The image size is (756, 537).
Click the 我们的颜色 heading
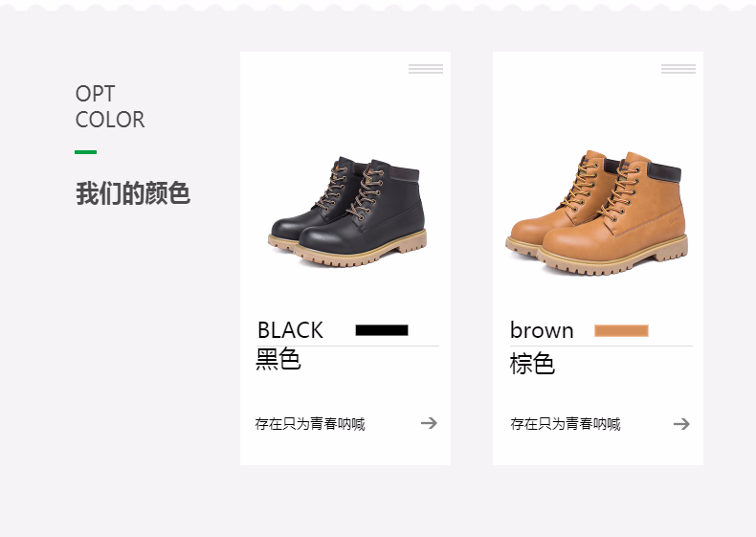pos(133,193)
